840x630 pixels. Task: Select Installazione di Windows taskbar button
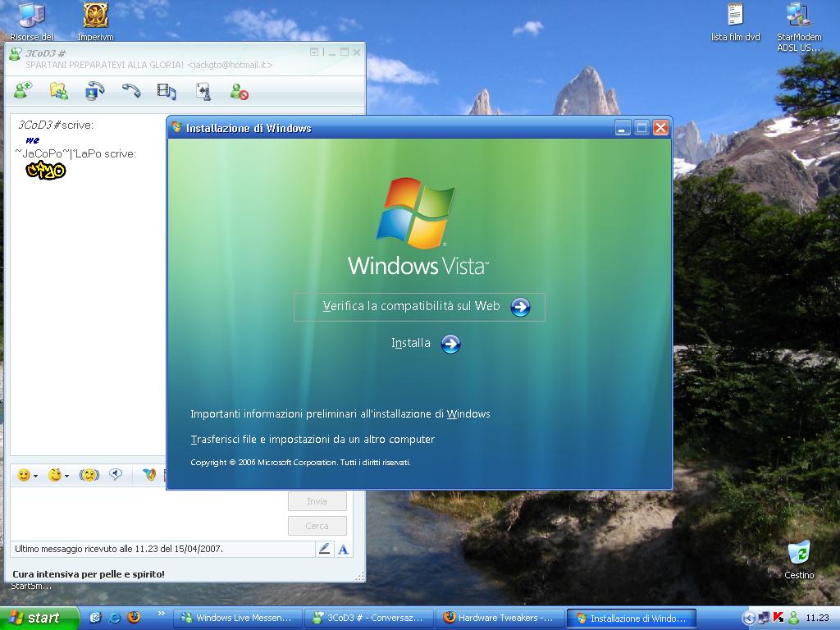coord(631,619)
